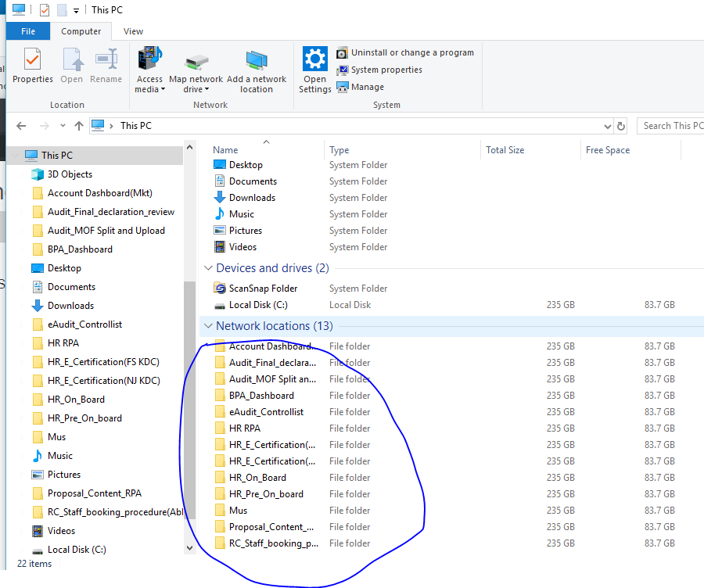Switch to the Computer tab

tap(81, 31)
